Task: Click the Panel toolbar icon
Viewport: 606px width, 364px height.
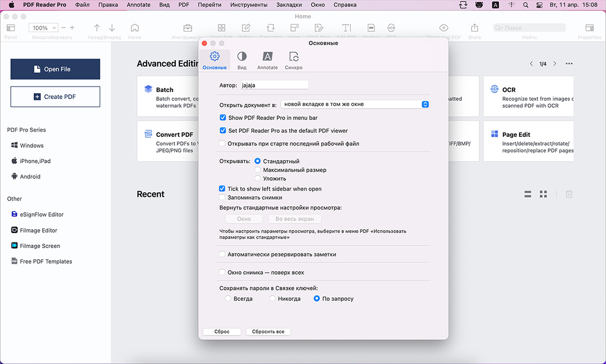Action: [x=11, y=28]
